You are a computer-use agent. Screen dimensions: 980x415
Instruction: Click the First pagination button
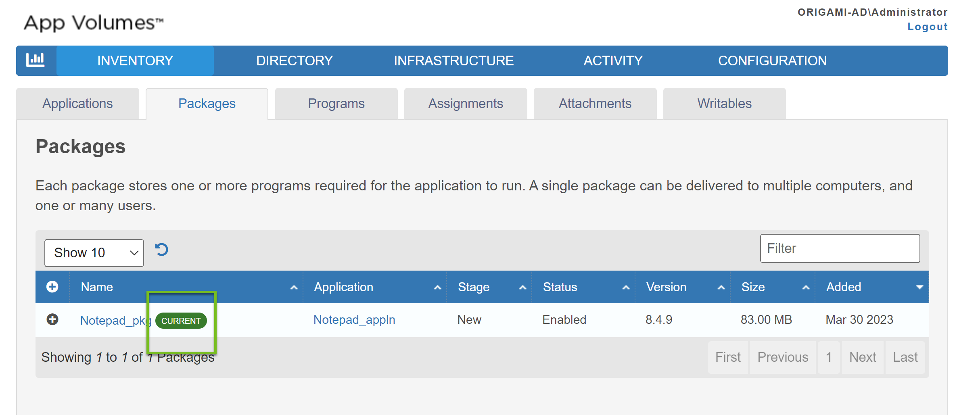click(728, 357)
